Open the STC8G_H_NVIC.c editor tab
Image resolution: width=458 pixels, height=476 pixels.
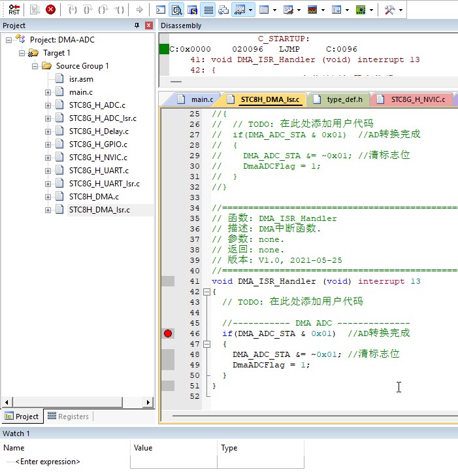(412, 99)
